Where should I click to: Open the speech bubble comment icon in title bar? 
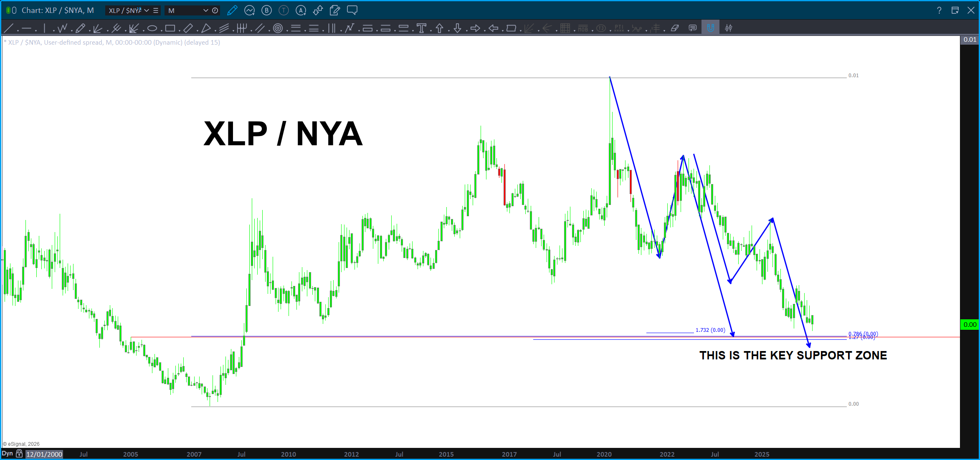tap(352, 10)
